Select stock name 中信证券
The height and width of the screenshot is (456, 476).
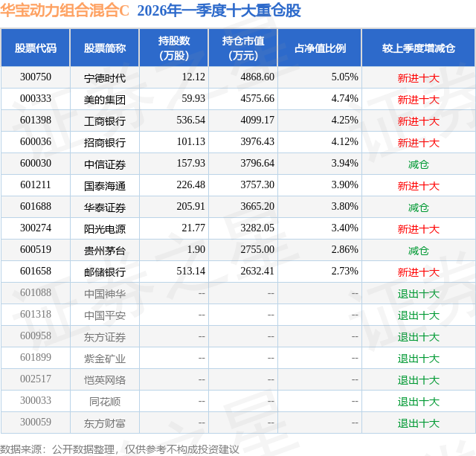[x=105, y=164]
